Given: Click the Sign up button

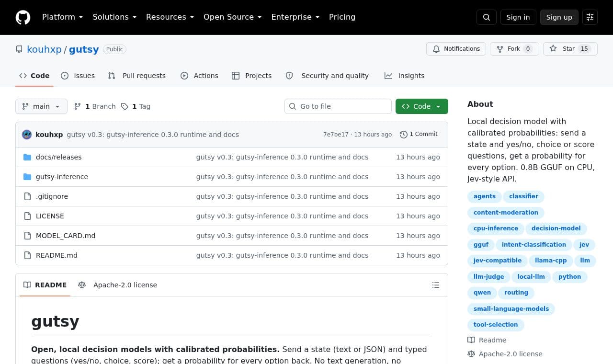Looking at the screenshot, I should coord(559,17).
